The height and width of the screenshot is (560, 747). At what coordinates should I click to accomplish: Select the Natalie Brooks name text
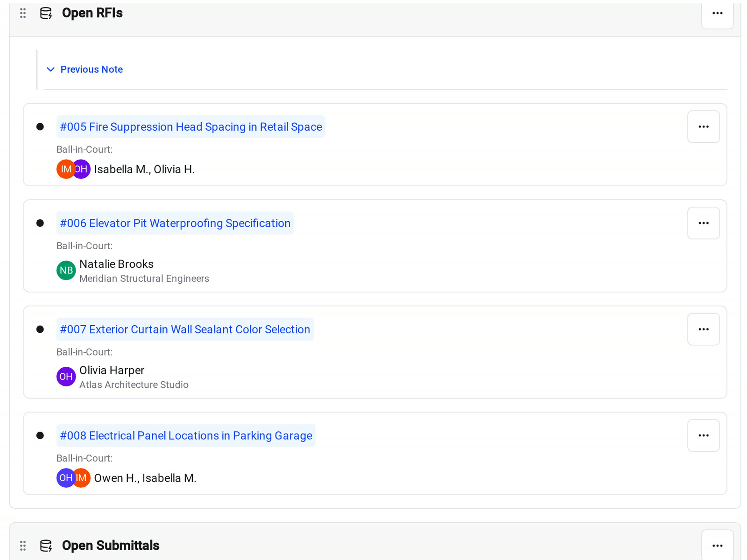[116, 264]
